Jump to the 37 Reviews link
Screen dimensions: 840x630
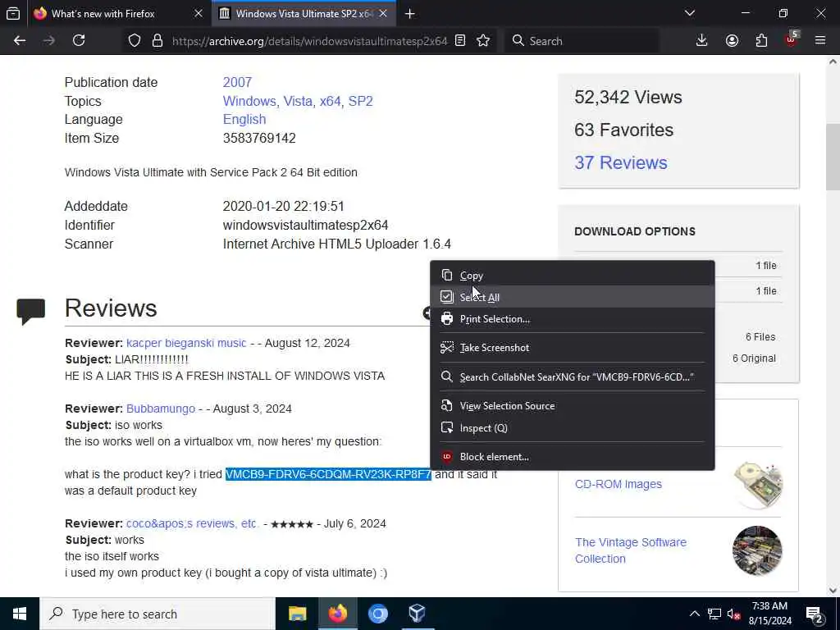coord(621,163)
